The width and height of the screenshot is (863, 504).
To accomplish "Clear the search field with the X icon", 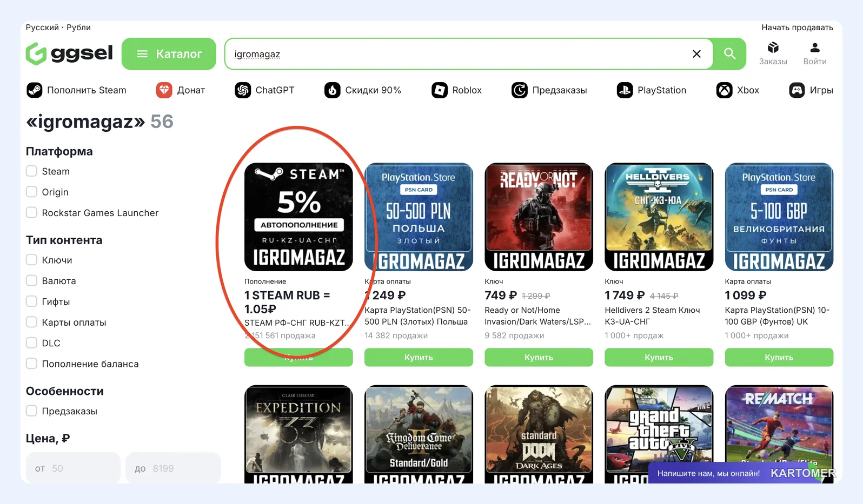I will tap(696, 54).
